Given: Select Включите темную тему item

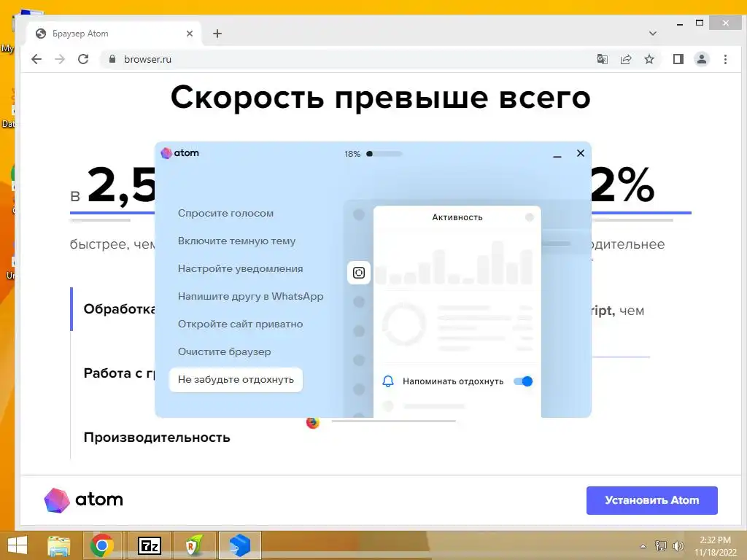Looking at the screenshot, I should point(237,241).
